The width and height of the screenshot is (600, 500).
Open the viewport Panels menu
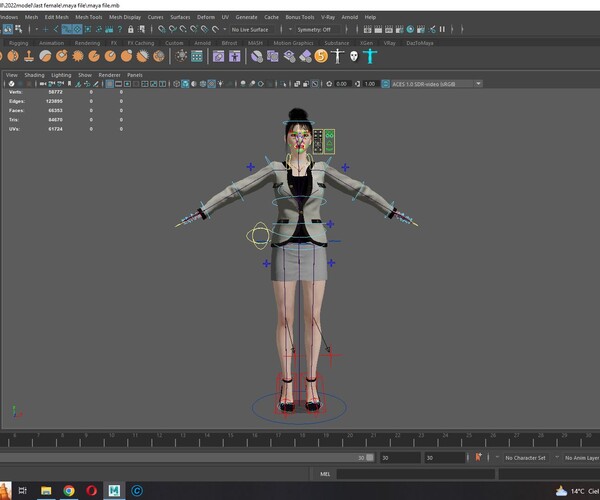point(135,75)
